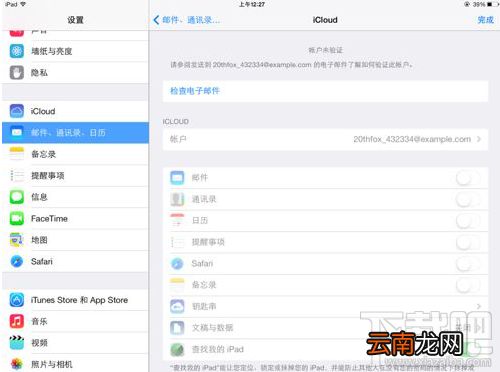Toggle the 邮件 (Mail) iCloud switch
This screenshot has height=372, width=500.
pyautogui.click(x=468, y=178)
